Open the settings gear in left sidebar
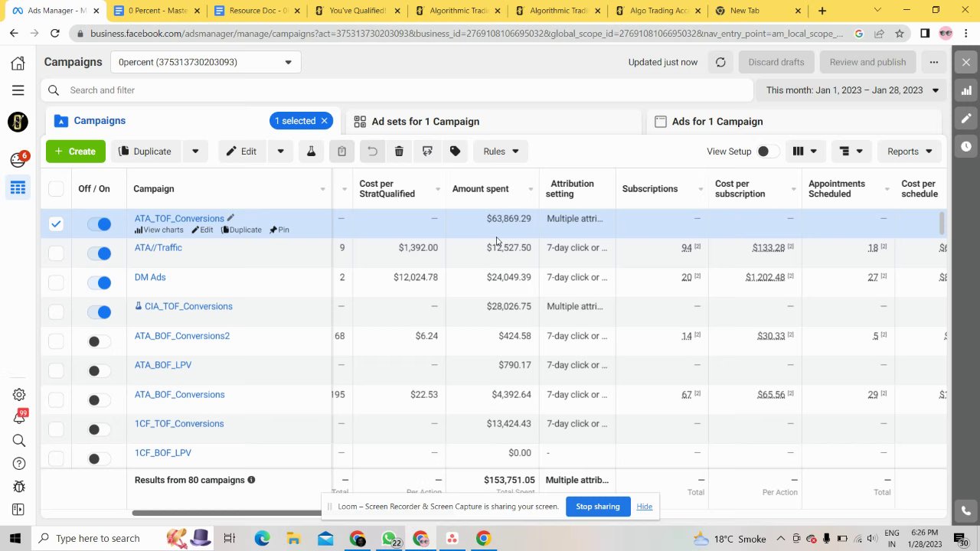This screenshot has width=980, height=551. [19, 395]
